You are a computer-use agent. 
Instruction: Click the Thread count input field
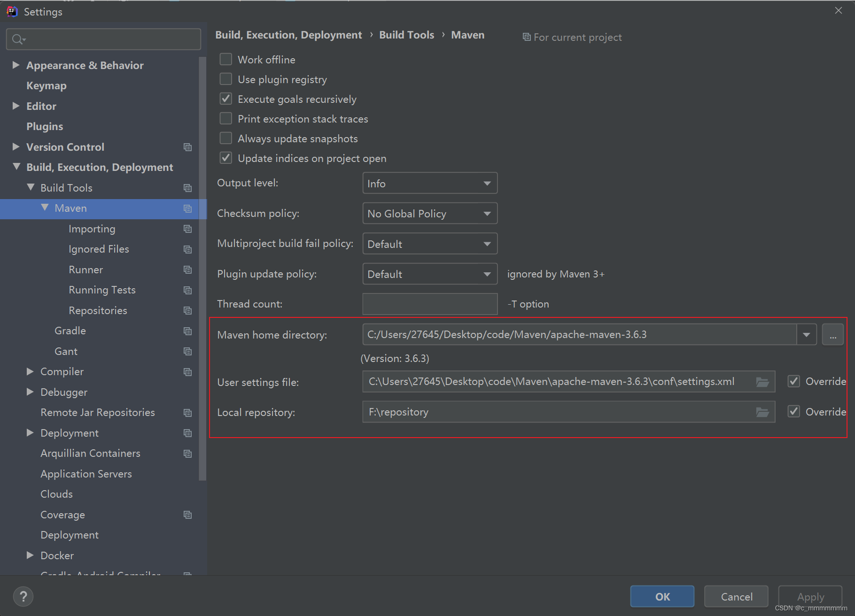coord(430,304)
